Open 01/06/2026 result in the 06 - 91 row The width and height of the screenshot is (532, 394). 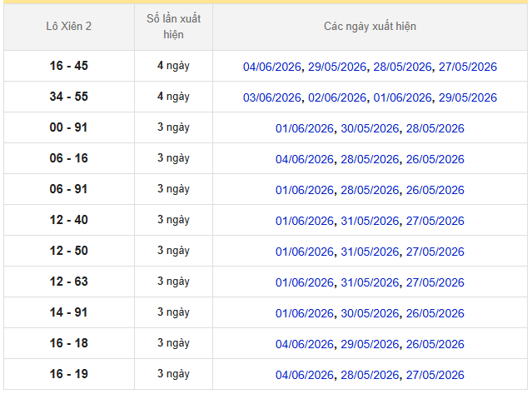[x=305, y=191]
